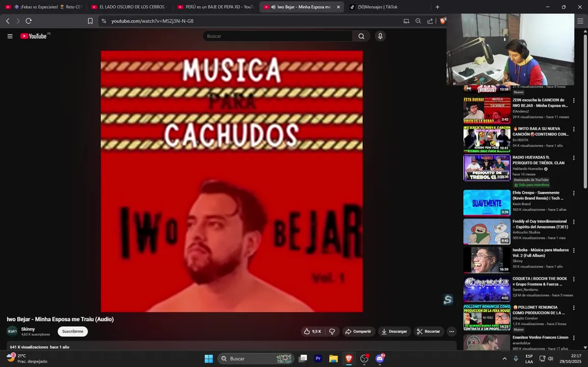Open Enanitos Verdes-Frances Limon title
This screenshot has width=588, height=367.
pos(541,337)
